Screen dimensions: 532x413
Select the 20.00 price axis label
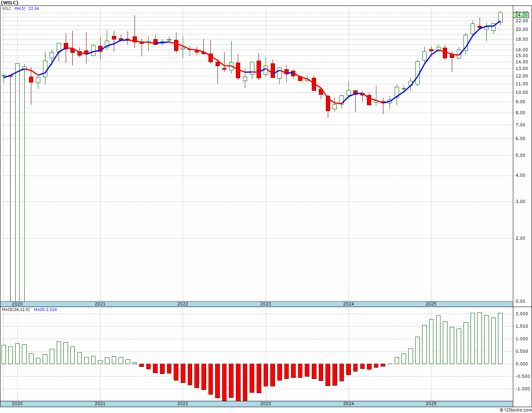click(522, 29)
